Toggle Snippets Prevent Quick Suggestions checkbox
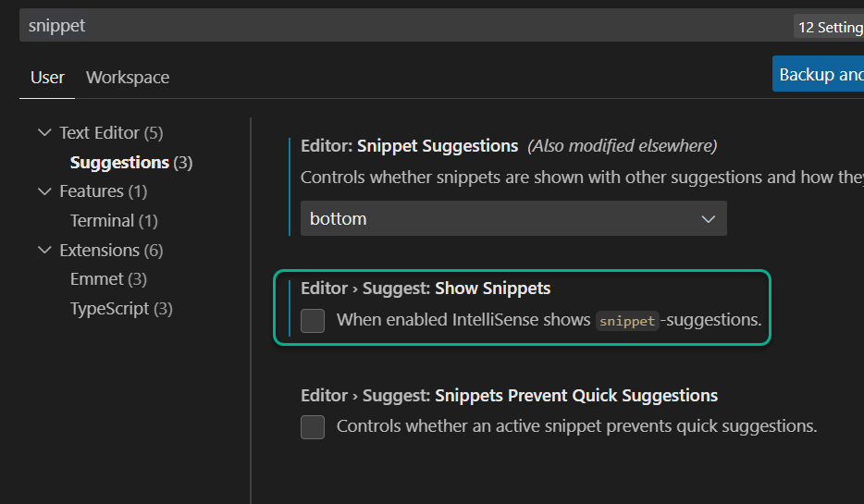 [x=313, y=427]
